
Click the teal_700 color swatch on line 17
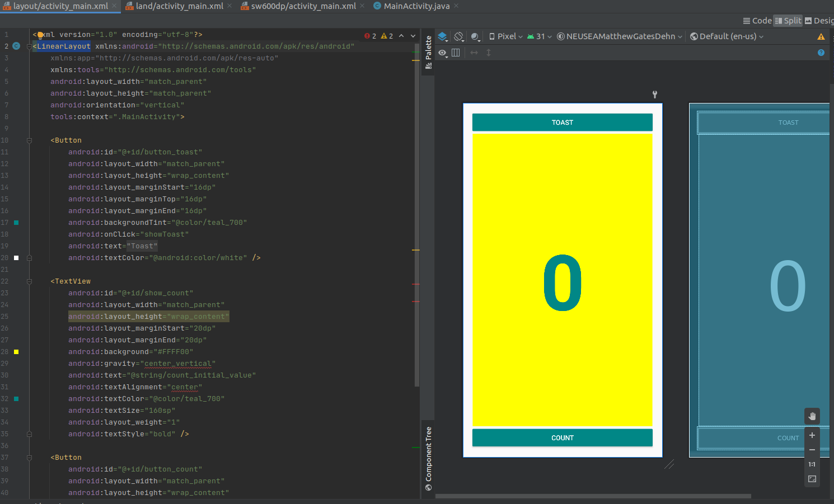click(16, 223)
